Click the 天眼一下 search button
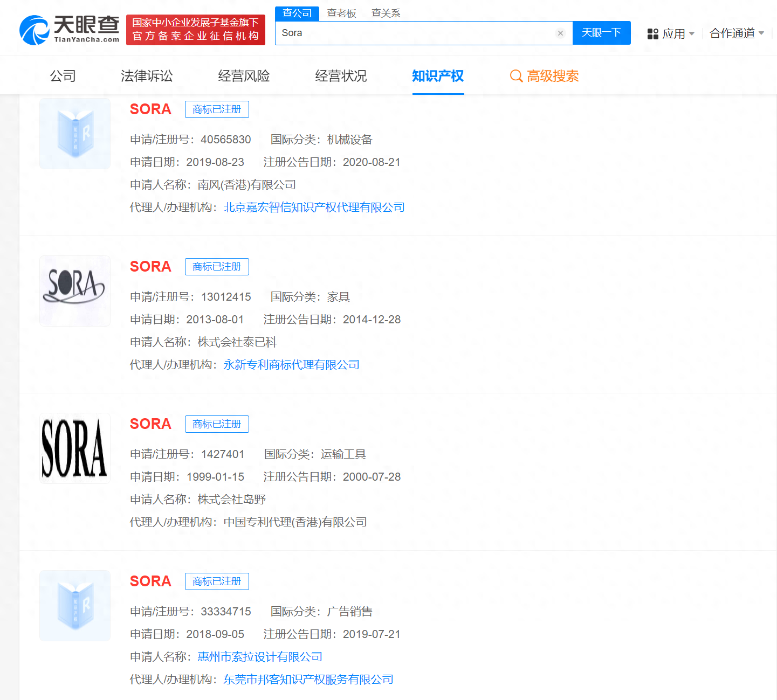The width and height of the screenshot is (777, 700). click(601, 33)
